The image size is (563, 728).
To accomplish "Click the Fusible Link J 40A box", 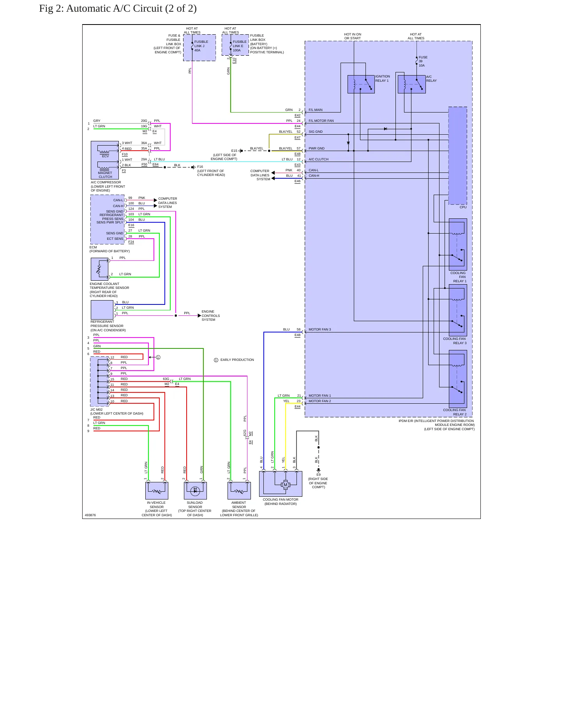I will (x=199, y=47).
